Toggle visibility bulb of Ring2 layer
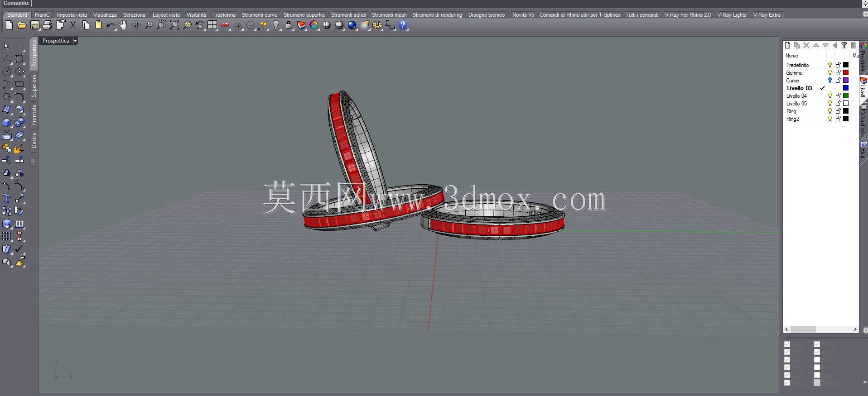 click(830, 119)
